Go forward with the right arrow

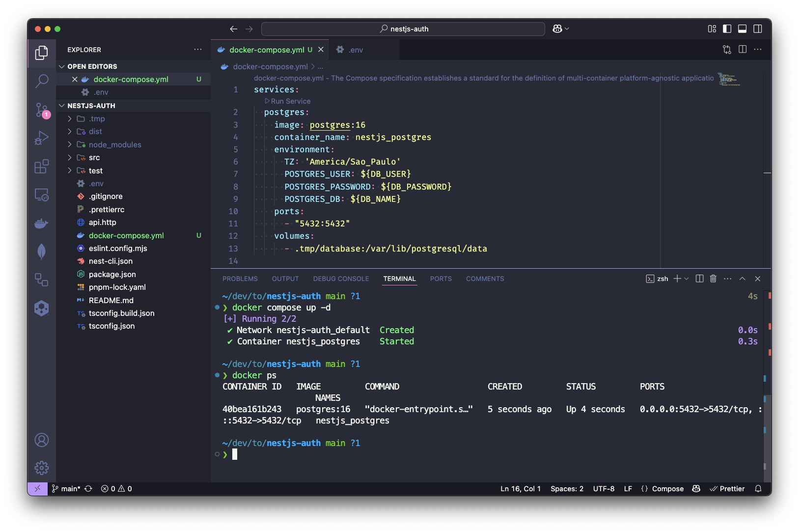[249, 29]
